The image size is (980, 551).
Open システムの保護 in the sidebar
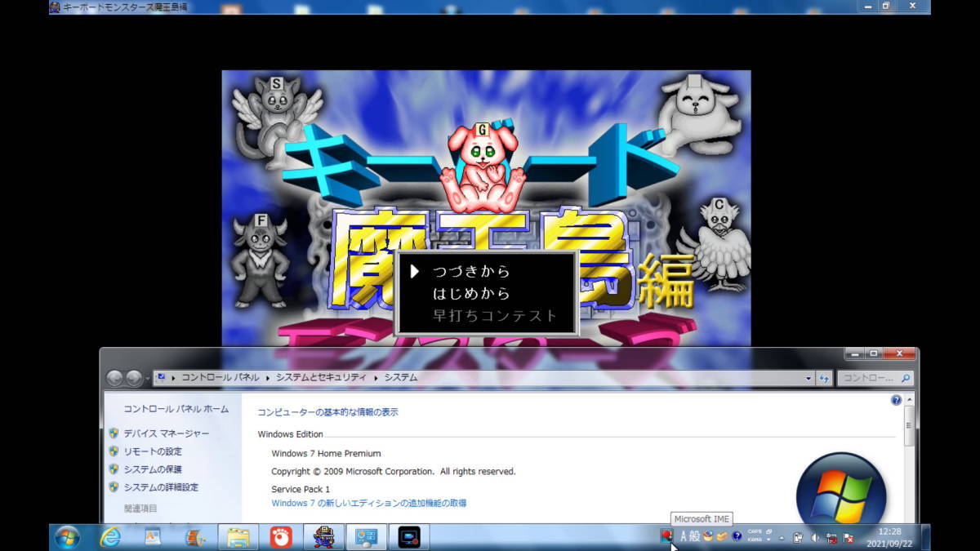pos(153,469)
